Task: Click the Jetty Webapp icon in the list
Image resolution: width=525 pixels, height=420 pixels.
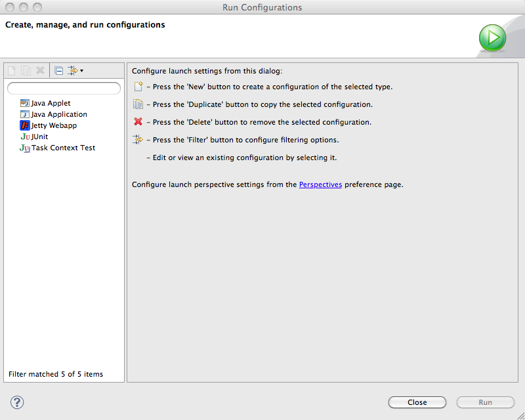Action: pos(25,125)
